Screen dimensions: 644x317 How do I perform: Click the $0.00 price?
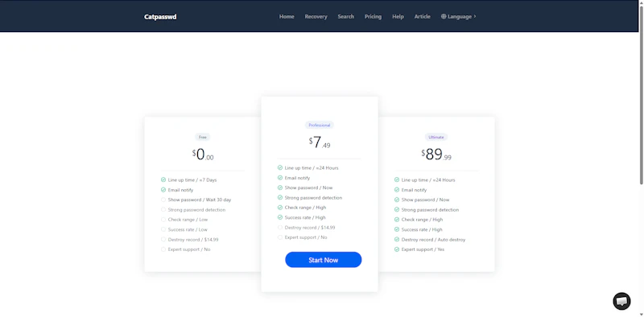tap(203, 154)
